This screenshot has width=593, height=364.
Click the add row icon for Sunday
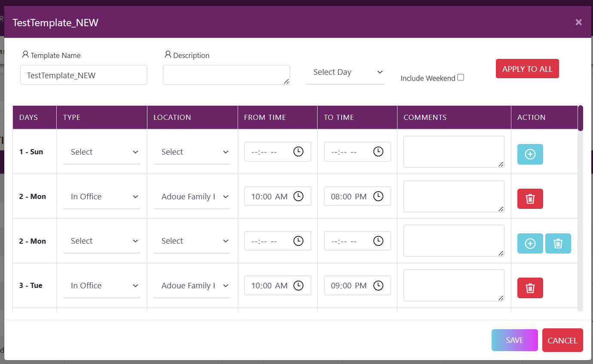click(530, 154)
